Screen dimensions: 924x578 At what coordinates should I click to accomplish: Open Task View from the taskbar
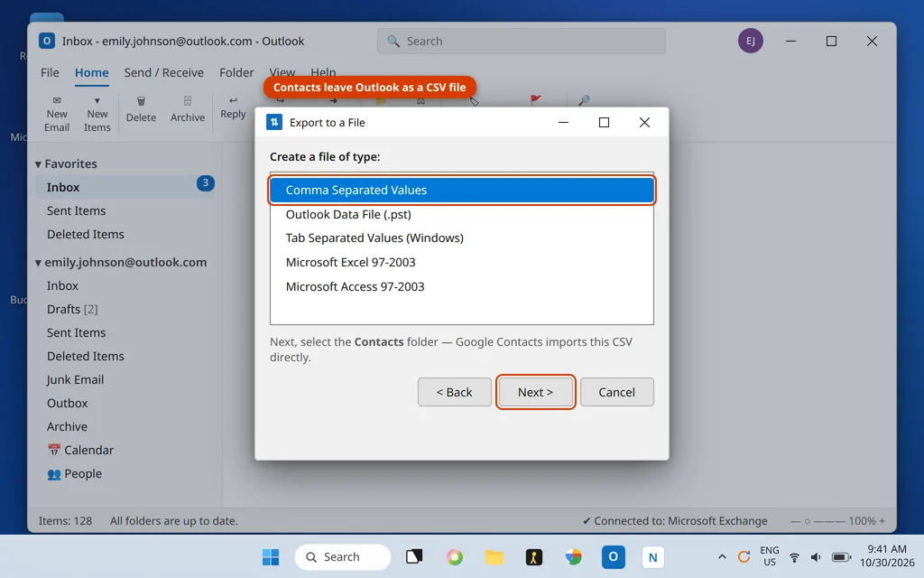click(x=414, y=556)
